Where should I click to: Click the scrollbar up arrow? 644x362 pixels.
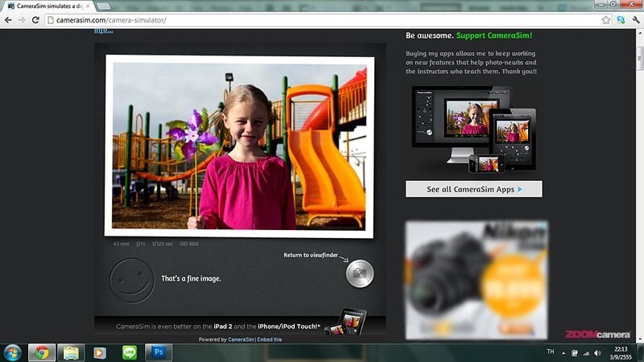pos(640,33)
